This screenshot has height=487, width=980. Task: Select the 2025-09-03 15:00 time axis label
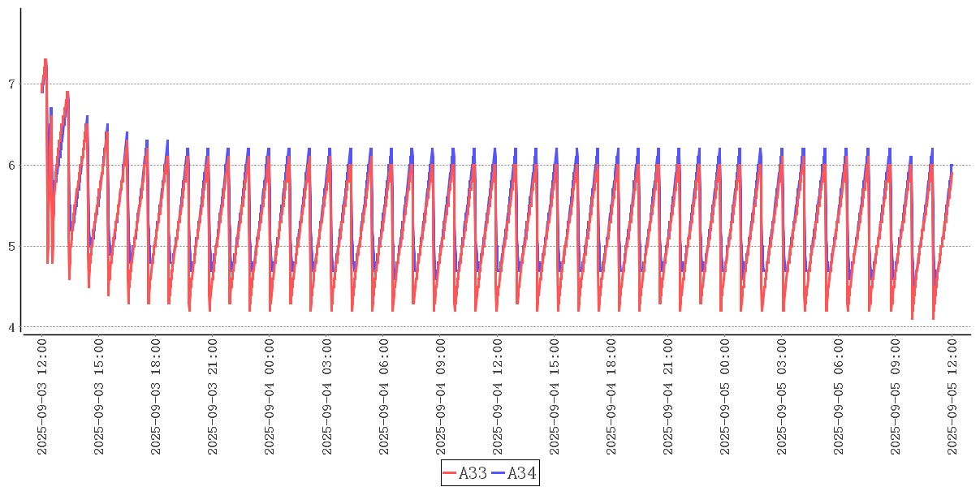pyautogui.click(x=99, y=397)
